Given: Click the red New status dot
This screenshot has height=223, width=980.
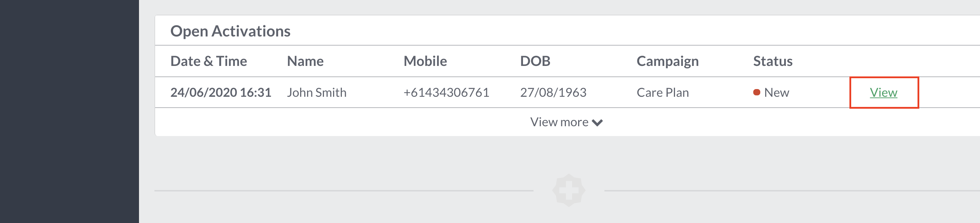Looking at the screenshot, I should [x=757, y=92].
